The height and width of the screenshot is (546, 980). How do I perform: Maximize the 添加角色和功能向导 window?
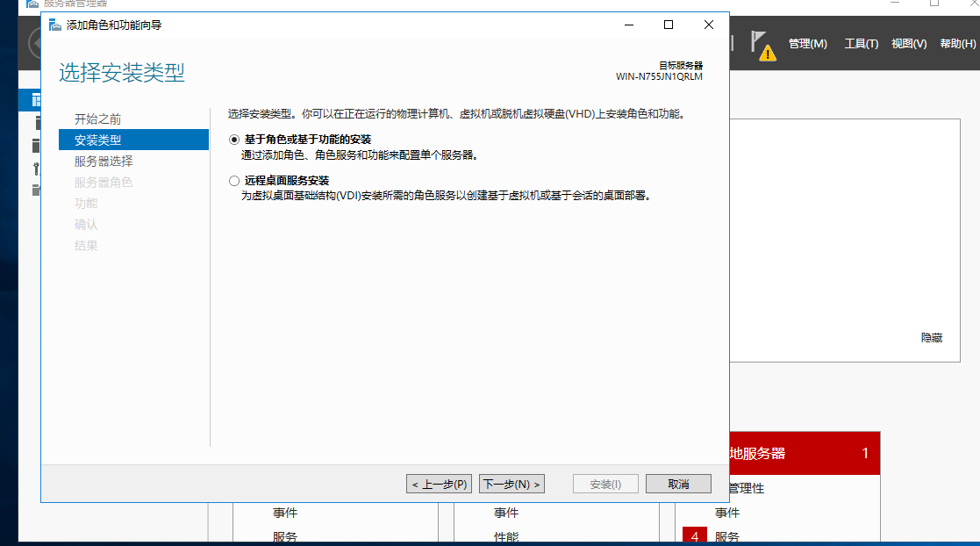pyautogui.click(x=669, y=25)
